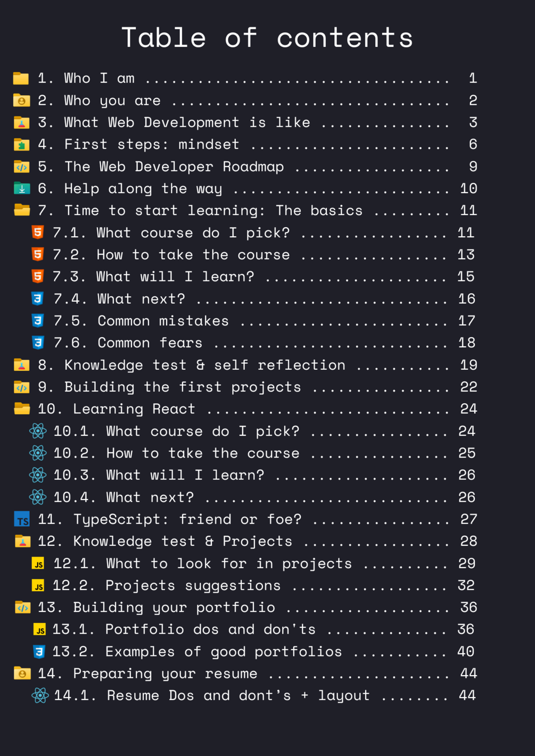
Task: Select 'Building the first projects' chapter
Action: (x=182, y=387)
